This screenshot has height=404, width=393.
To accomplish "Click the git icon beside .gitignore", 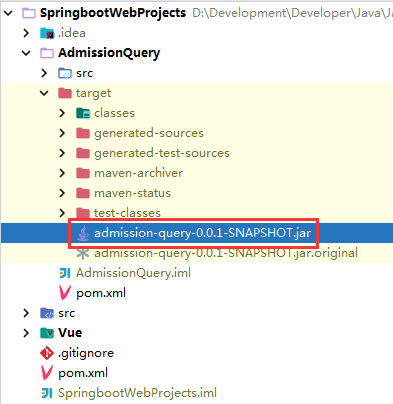I will point(47,353).
